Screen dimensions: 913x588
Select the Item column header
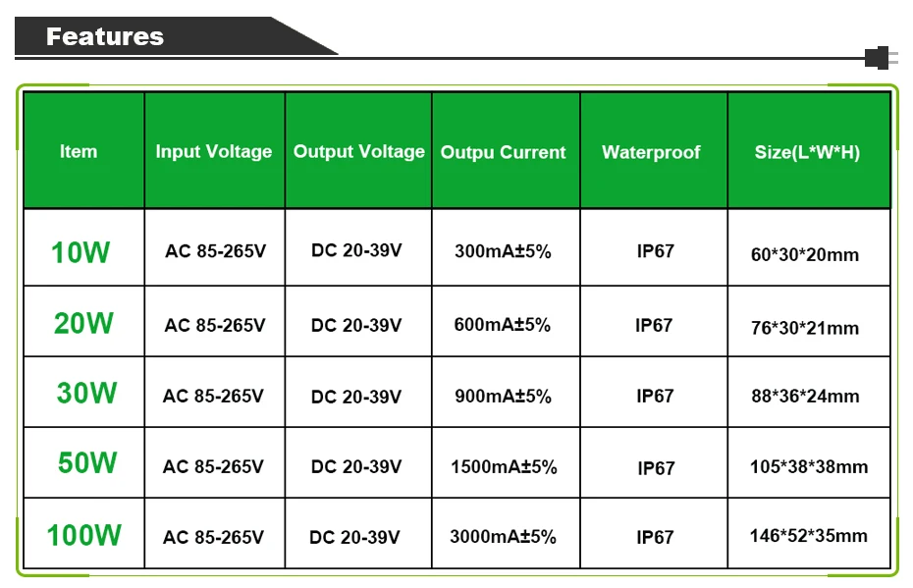click(79, 152)
